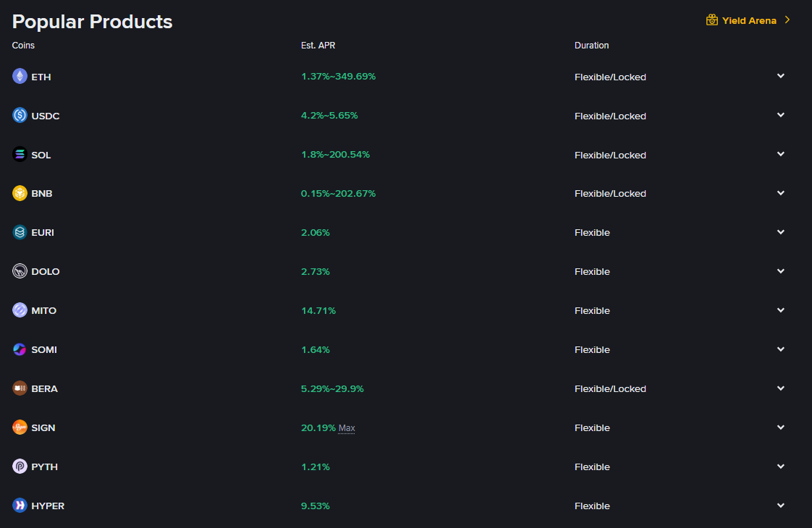Expand the USDC row chevron
Screen dimensions: 812x528
coord(780,115)
